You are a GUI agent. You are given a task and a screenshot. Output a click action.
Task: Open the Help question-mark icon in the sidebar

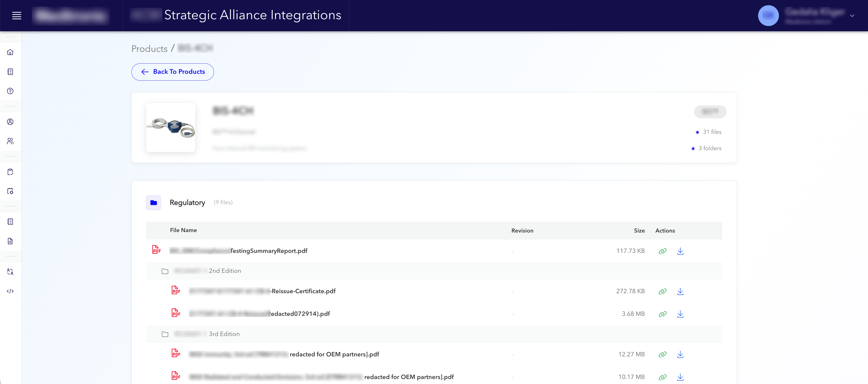pyautogui.click(x=10, y=91)
